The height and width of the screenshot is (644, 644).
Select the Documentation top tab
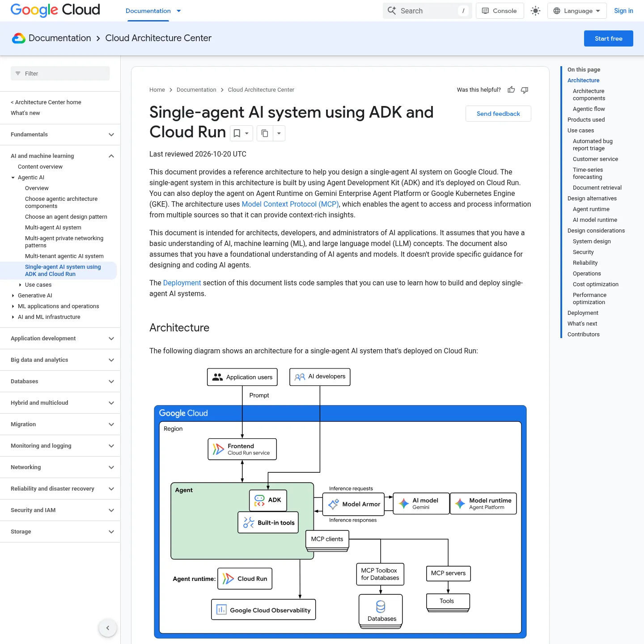pos(148,11)
